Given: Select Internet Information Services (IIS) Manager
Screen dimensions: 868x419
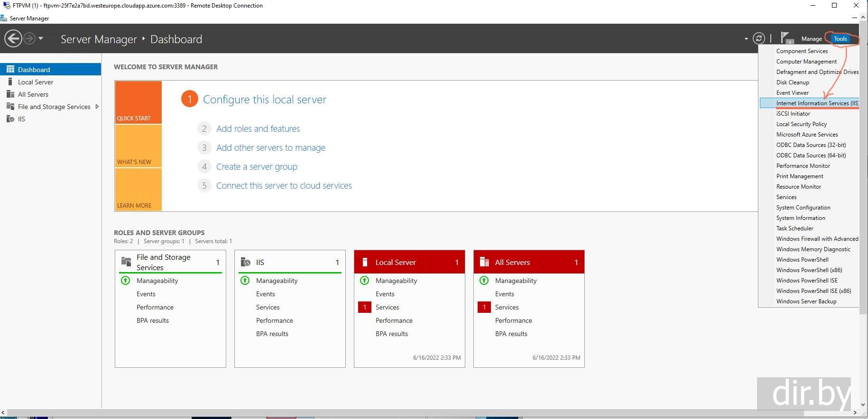Looking at the screenshot, I should [817, 103].
